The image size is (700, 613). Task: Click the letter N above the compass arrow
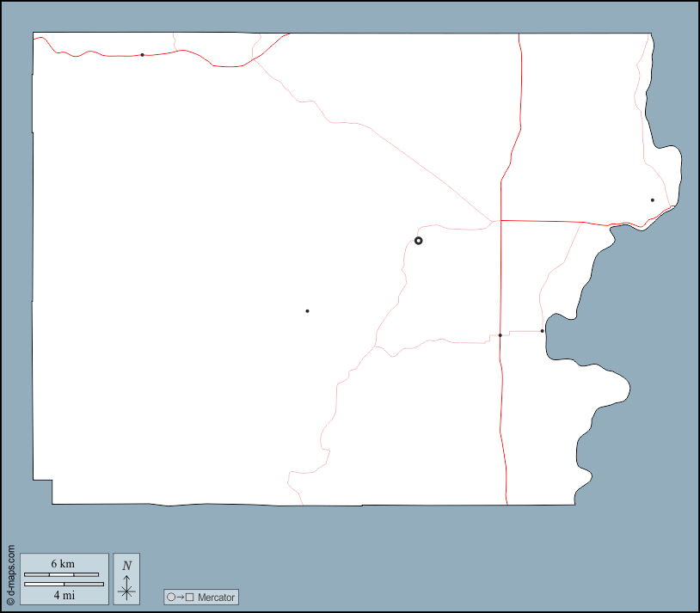coord(126,565)
